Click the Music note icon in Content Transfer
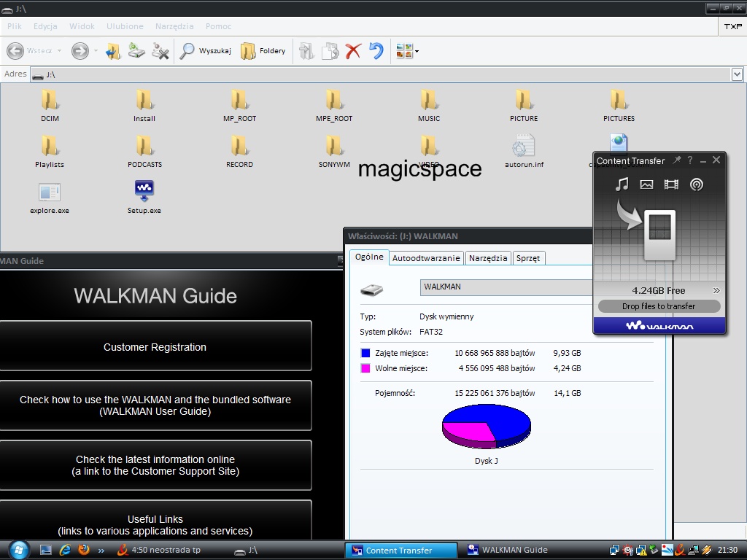This screenshot has height=560, width=747. click(622, 184)
